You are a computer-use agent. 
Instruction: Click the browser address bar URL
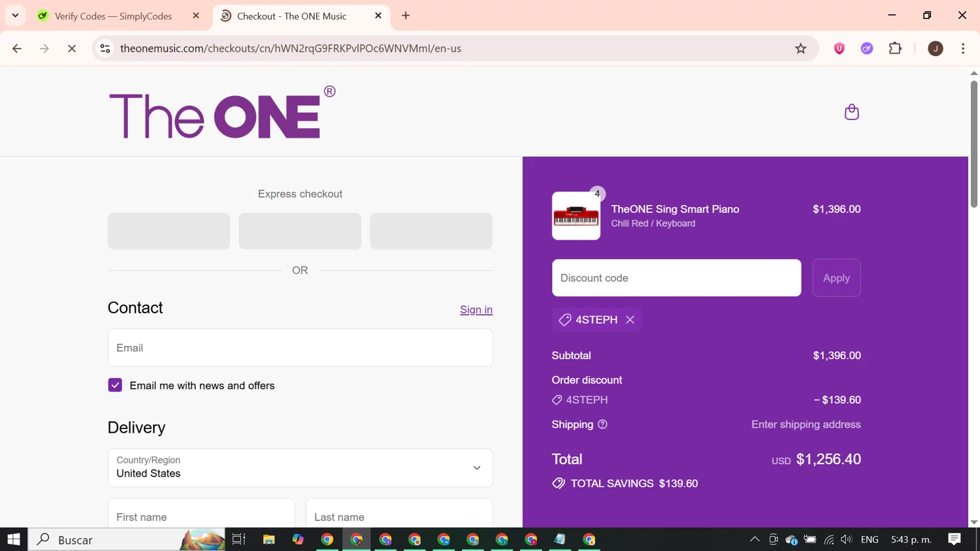click(x=291, y=48)
